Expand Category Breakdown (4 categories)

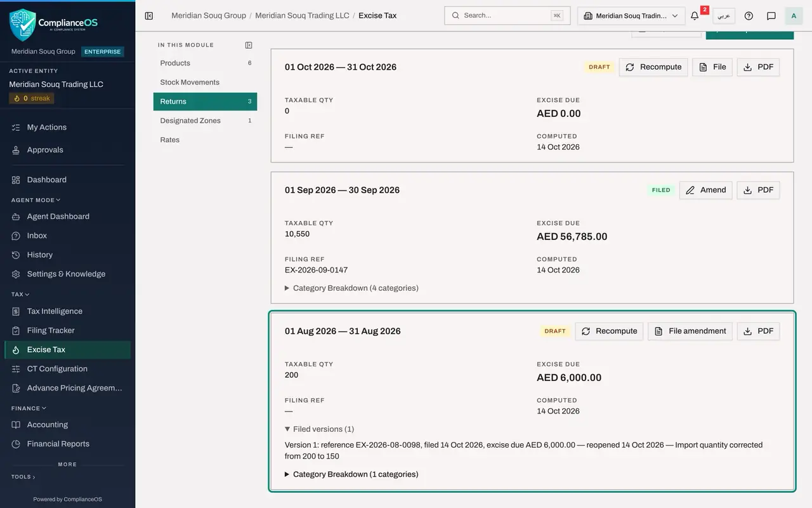tap(352, 288)
